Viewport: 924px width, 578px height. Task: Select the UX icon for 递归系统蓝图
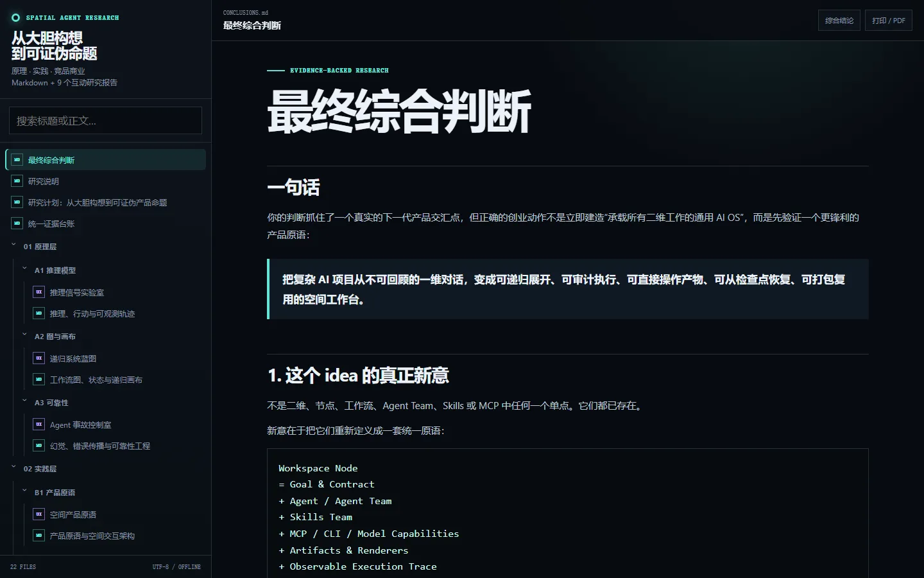click(39, 358)
